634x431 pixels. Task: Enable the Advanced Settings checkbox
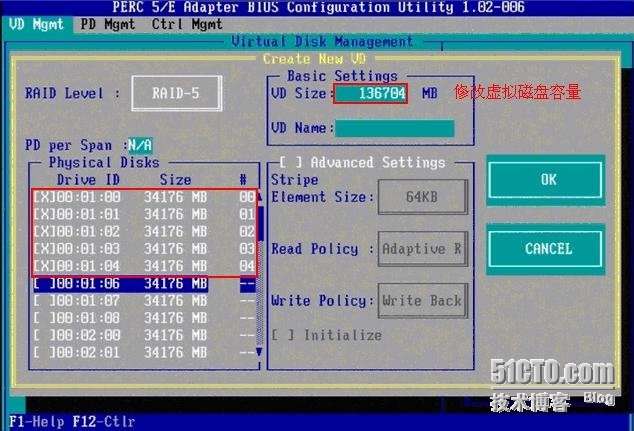click(291, 163)
